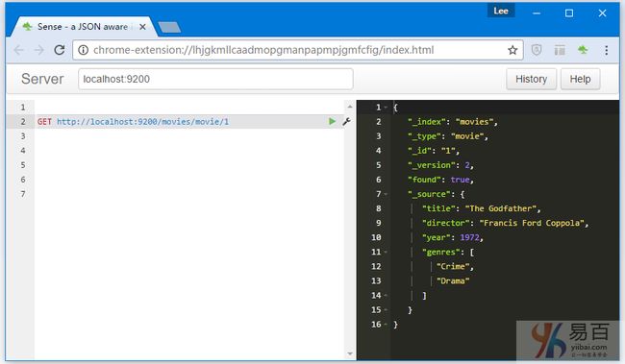Viewport: 625px width, 364px height.
Task: Click the "_index": "movies" line
Action: click(453, 121)
